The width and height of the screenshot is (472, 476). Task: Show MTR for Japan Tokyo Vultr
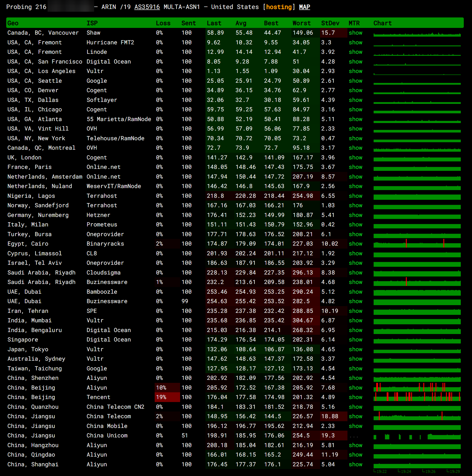[355, 349]
